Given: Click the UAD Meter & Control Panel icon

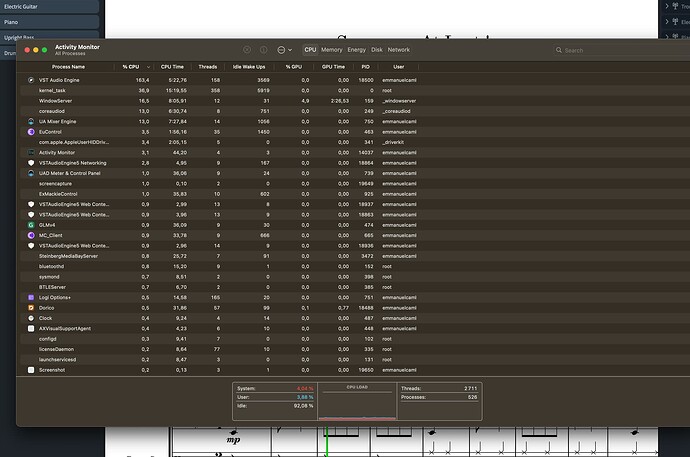Looking at the screenshot, I should [x=31, y=173].
